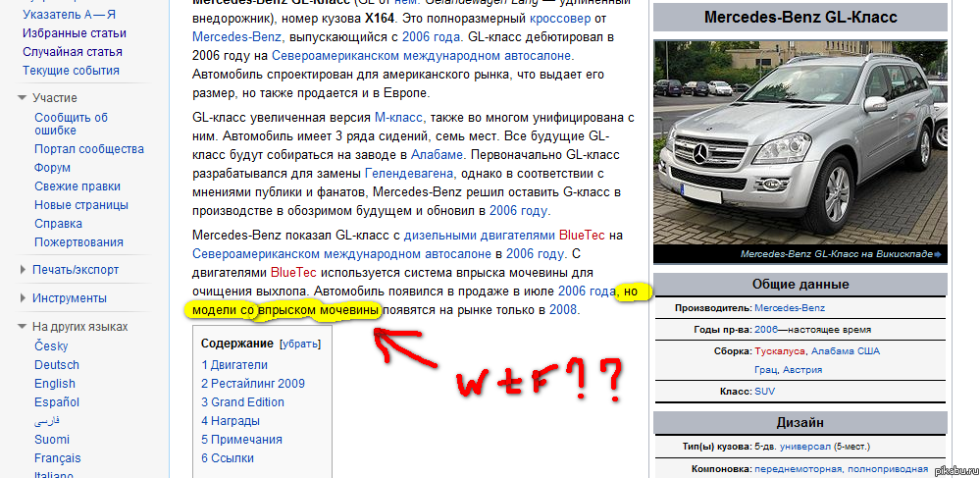Open Mercedes-Benz link in Производитель row
Viewport: 980px width, 478px height.
pyautogui.click(x=790, y=308)
